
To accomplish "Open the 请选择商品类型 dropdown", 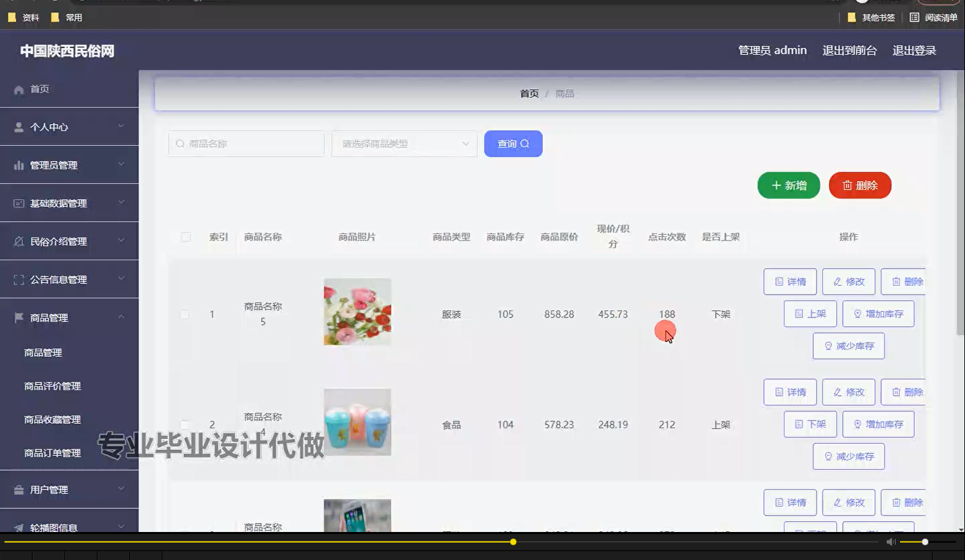I will 404,144.
